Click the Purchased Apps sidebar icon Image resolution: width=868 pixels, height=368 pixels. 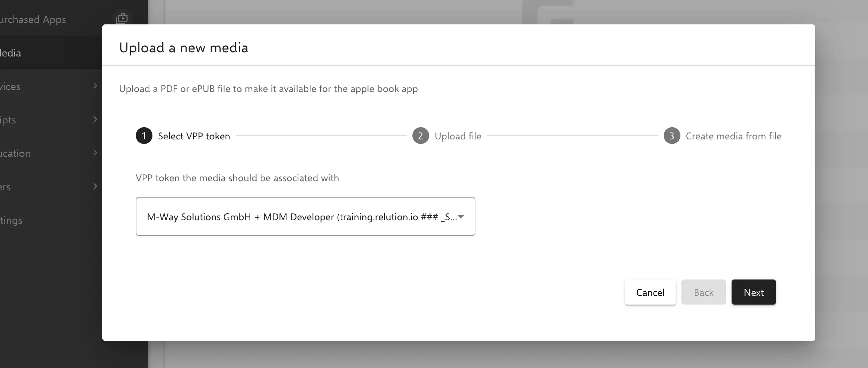(121, 18)
